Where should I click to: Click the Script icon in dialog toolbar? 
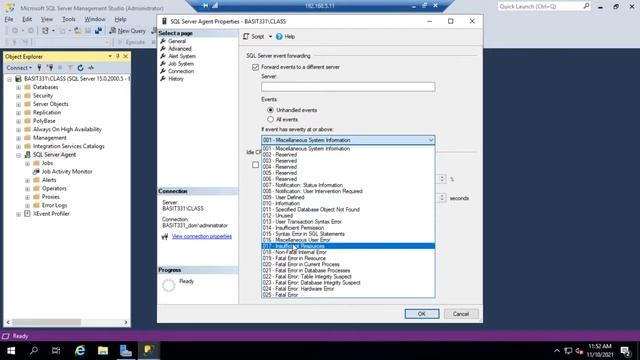[246, 37]
